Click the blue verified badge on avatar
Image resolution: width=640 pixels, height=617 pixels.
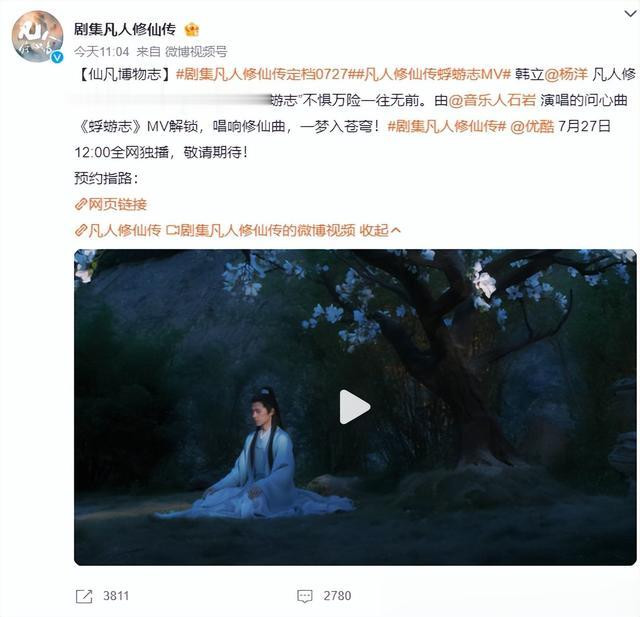(57, 57)
